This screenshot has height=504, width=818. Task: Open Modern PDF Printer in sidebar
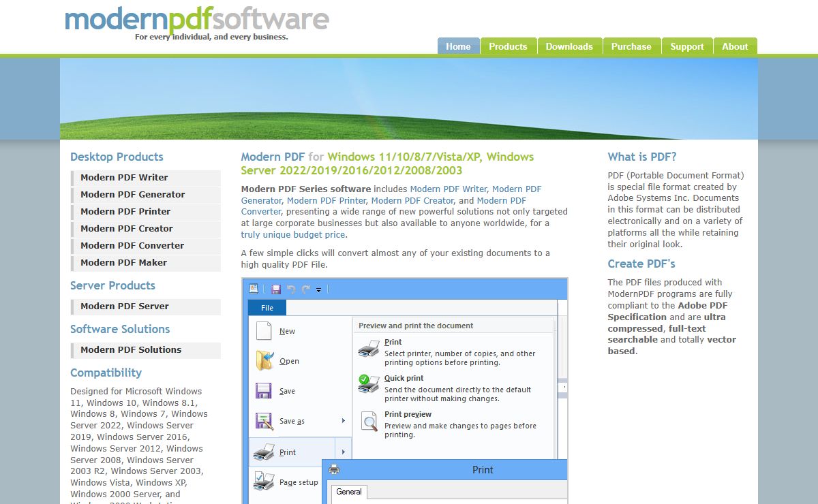point(145,212)
